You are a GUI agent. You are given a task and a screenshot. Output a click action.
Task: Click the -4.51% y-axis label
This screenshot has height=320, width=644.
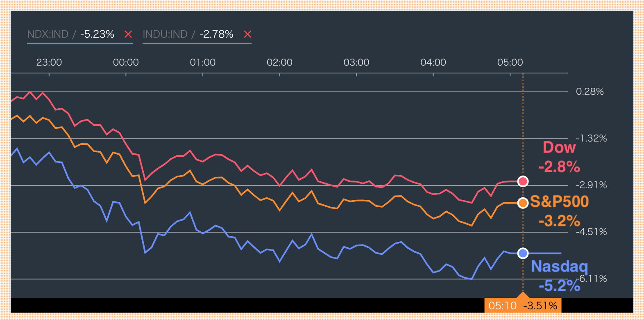click(591, 232)
